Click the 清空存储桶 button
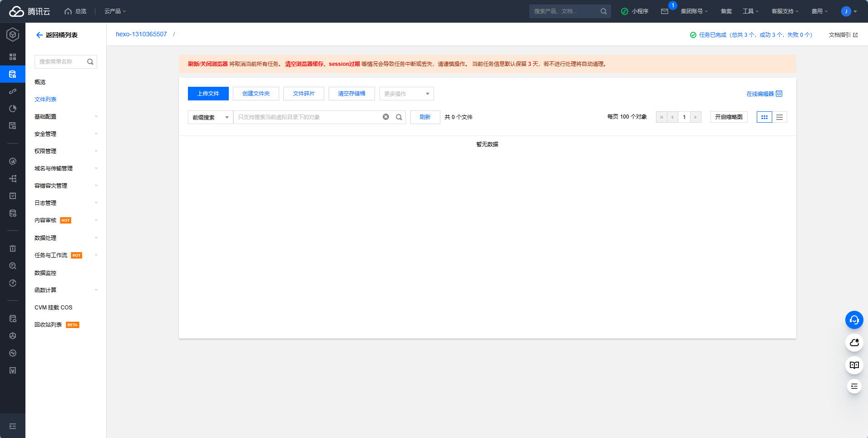The height and width of the screenshot is (438, 868). coord(352,94)
